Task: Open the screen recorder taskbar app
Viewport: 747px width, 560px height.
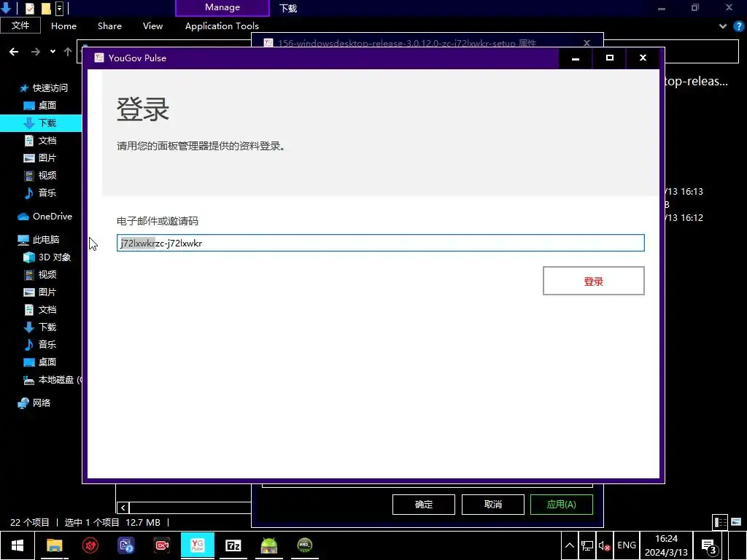Action: (162, 545)
